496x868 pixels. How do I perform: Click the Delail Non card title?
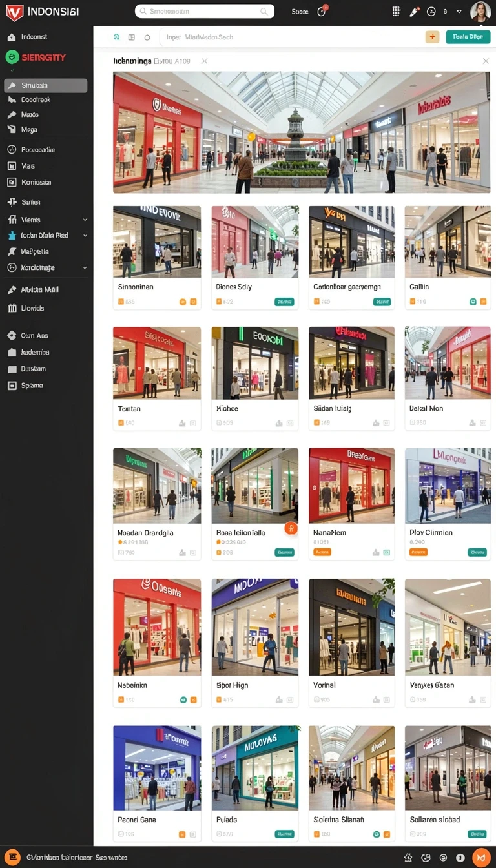pos(426,409)
